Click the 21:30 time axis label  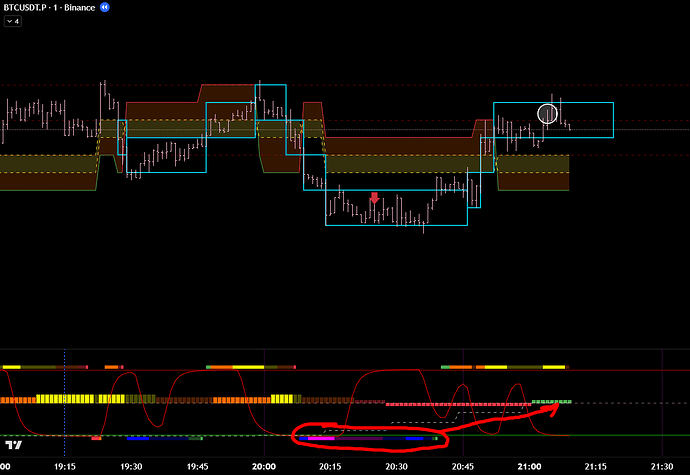coord(662,466)
